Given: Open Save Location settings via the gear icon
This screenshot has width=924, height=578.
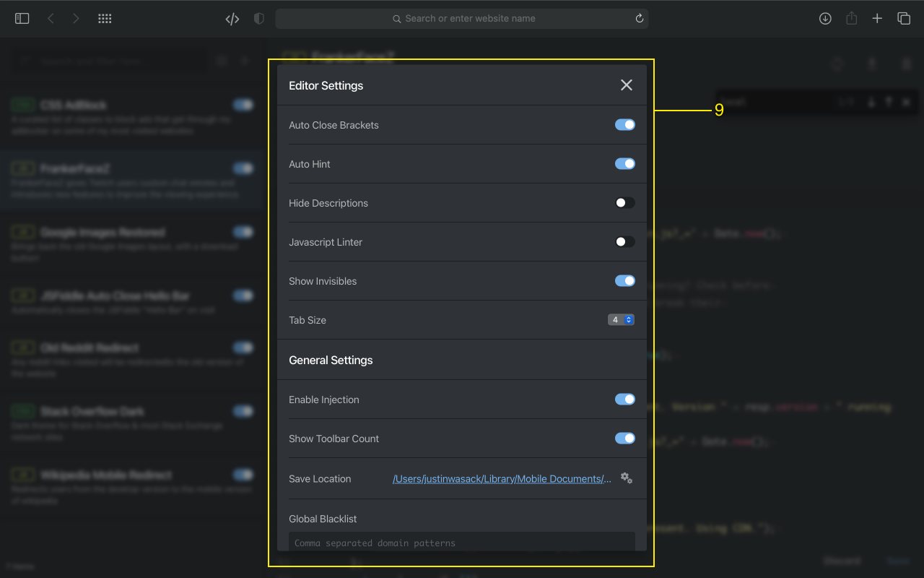Looking at the screenshot, I should pos(626,478).
